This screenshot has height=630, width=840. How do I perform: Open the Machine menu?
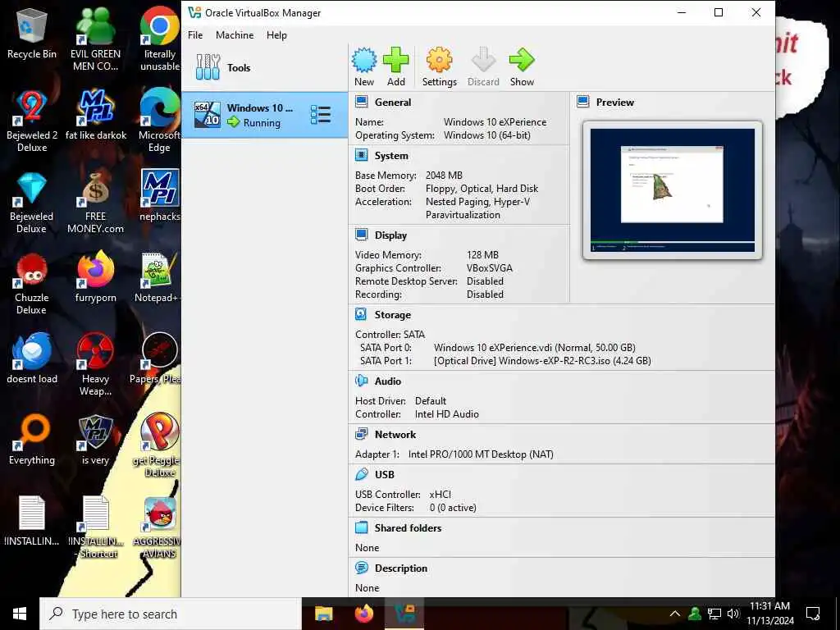[235, 34]
